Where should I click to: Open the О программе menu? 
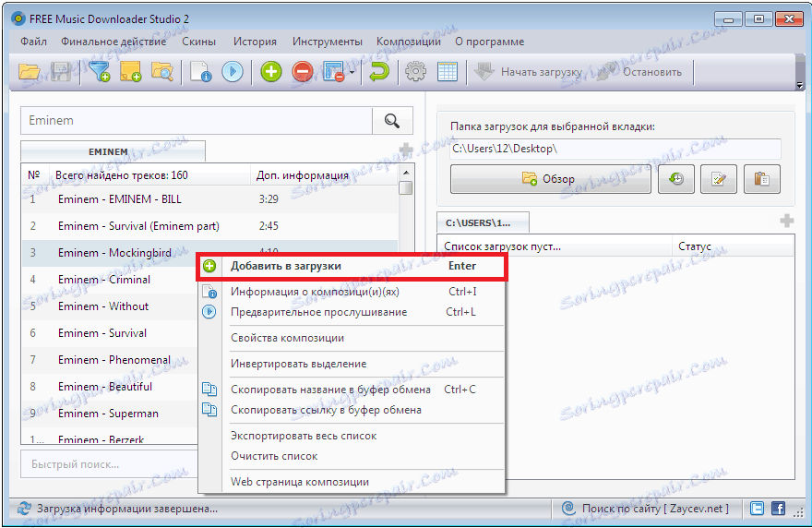tap(489, 42)
